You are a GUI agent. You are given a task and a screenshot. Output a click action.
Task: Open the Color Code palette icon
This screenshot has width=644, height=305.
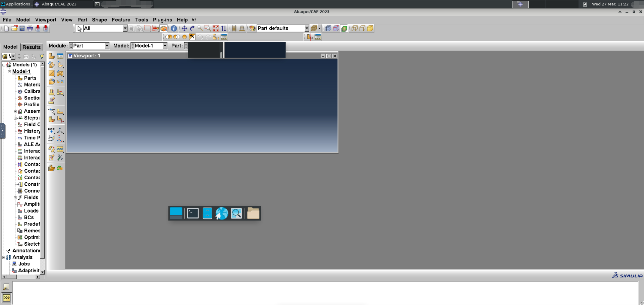click(252, 28)
